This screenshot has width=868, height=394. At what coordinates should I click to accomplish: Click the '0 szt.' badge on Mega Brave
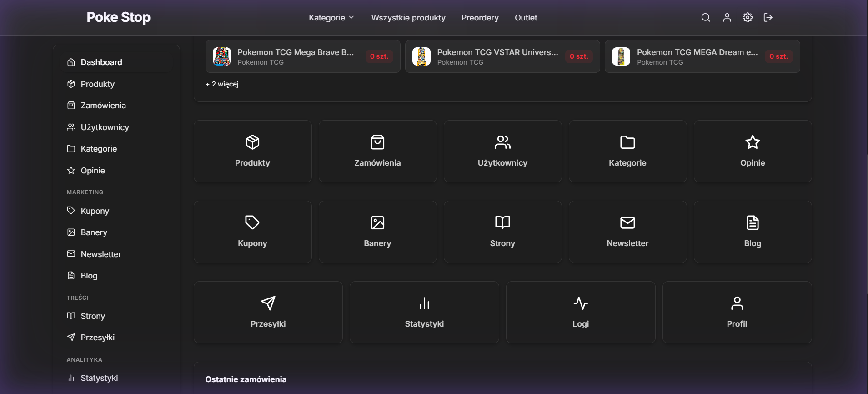(x=379, y=56)
